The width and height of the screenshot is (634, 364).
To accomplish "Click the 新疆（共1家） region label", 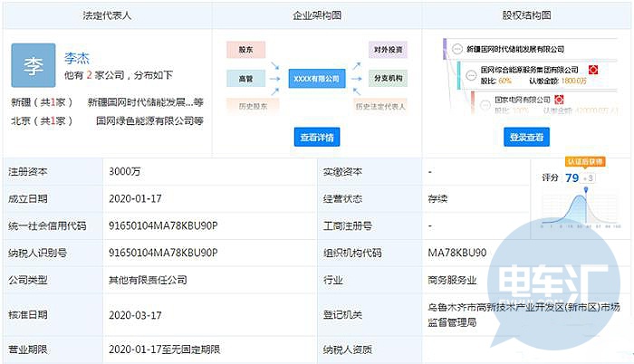I will 42,102.
